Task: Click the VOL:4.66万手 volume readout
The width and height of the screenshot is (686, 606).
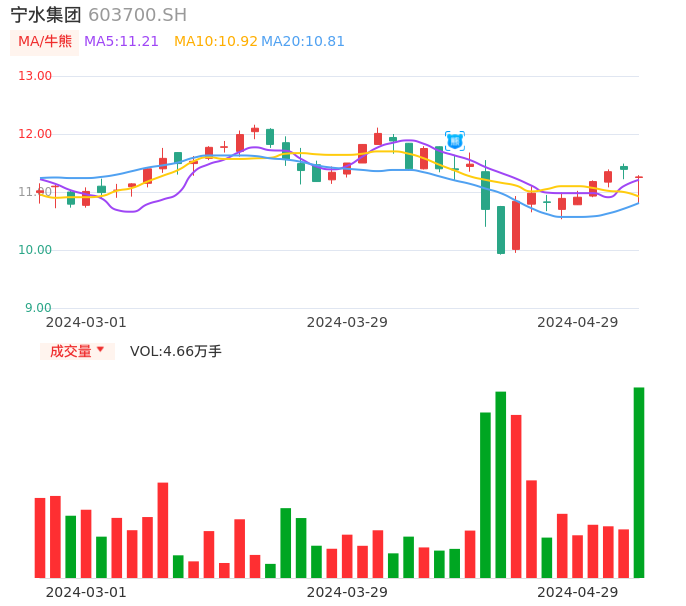Action: (x=176, y=351)
